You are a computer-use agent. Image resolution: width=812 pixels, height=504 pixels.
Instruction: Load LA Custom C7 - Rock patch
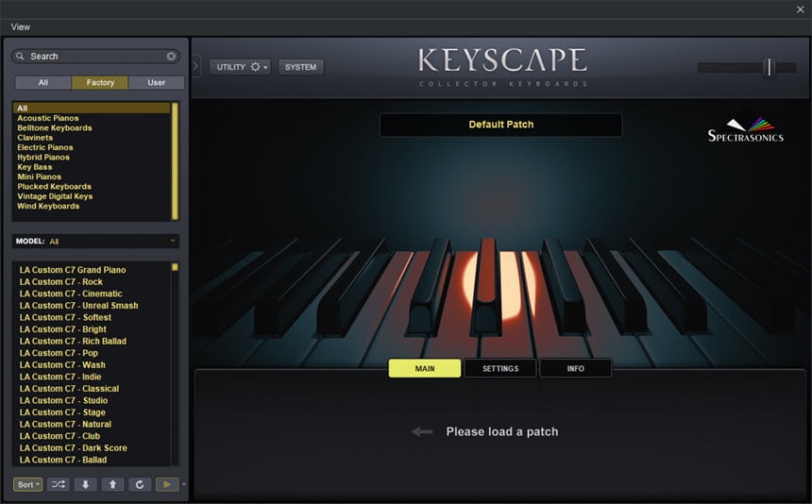(x=61, y=282)
